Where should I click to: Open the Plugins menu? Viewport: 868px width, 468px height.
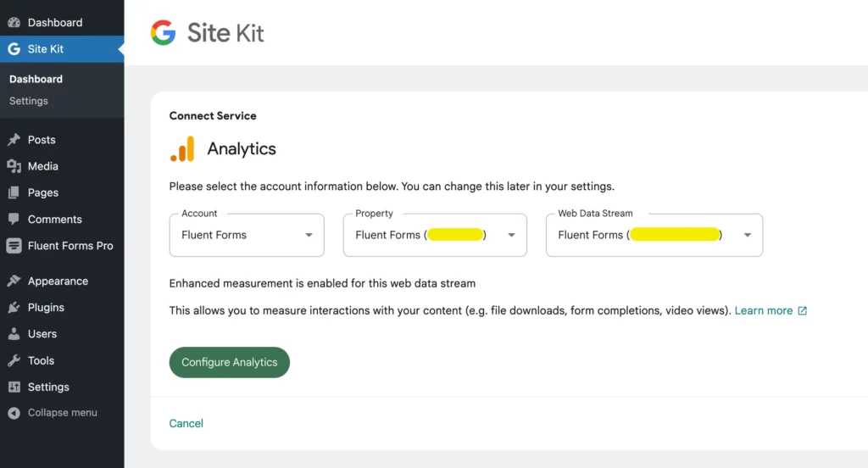[x=62, y=308]
